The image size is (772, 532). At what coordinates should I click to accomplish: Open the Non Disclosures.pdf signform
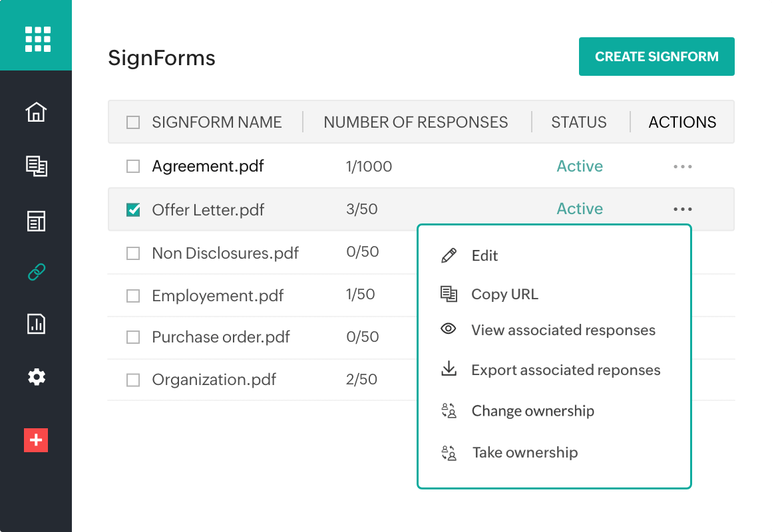tap(225, 253)
